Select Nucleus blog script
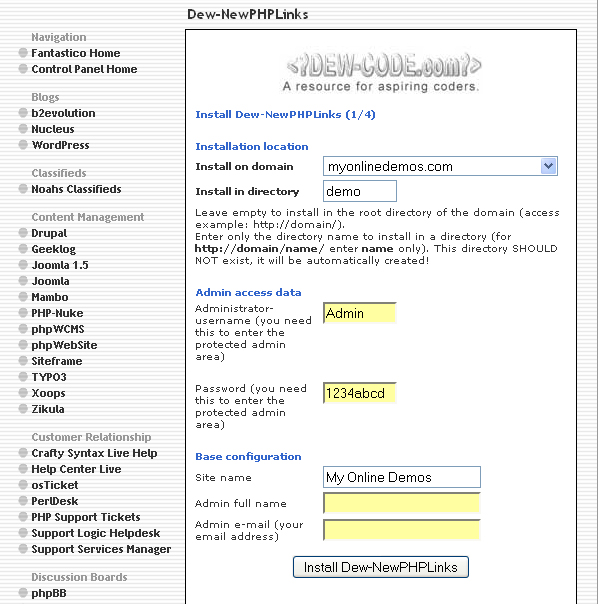Screen dimensions: 598x604 (x=53, y=129)
